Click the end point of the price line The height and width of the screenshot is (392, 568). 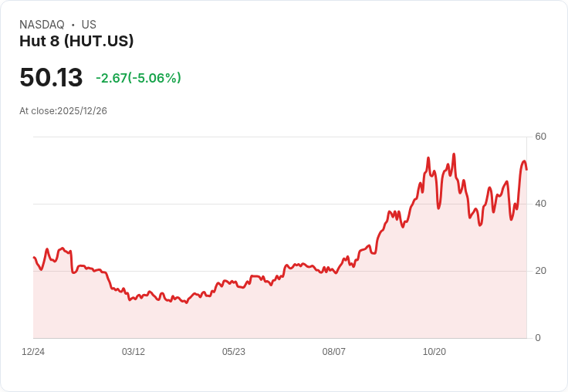tap(526, 170)
